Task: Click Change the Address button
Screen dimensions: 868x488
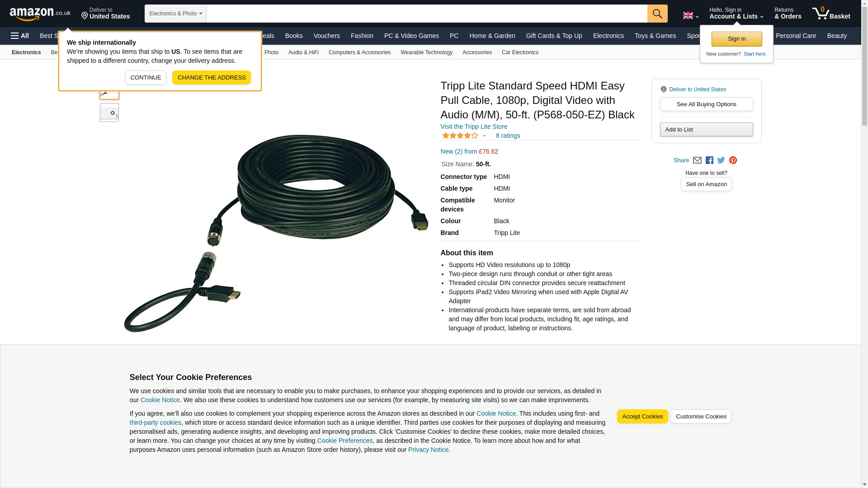Action: (212, 78)
